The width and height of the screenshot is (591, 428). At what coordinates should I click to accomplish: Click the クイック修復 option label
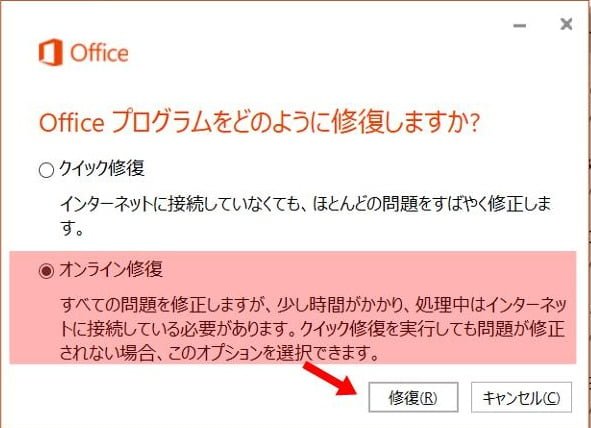(102, 168)
